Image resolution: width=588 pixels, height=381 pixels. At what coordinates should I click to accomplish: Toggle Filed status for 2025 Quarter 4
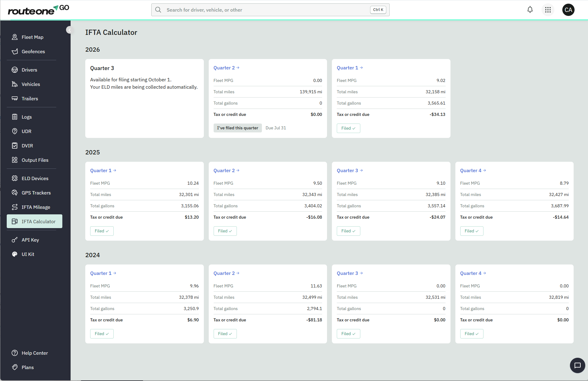click(472, 231)
